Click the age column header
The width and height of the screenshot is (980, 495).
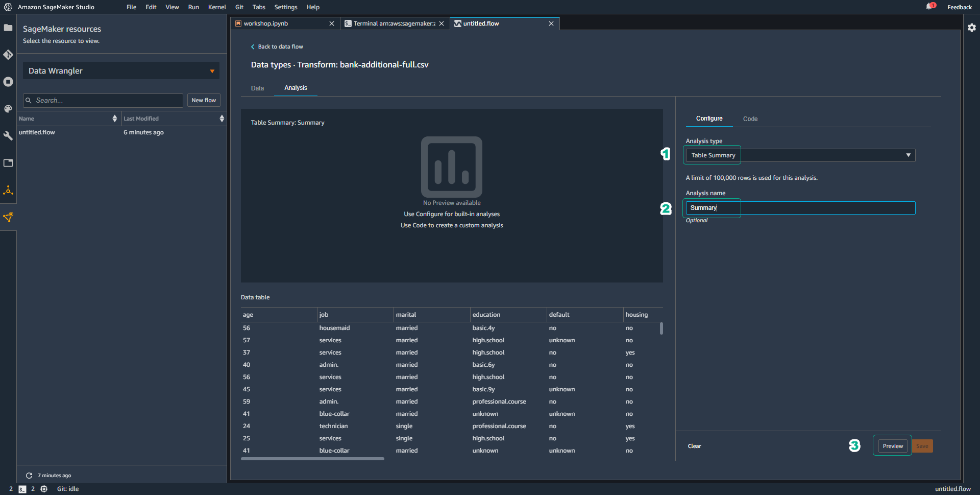coord(279,315)
